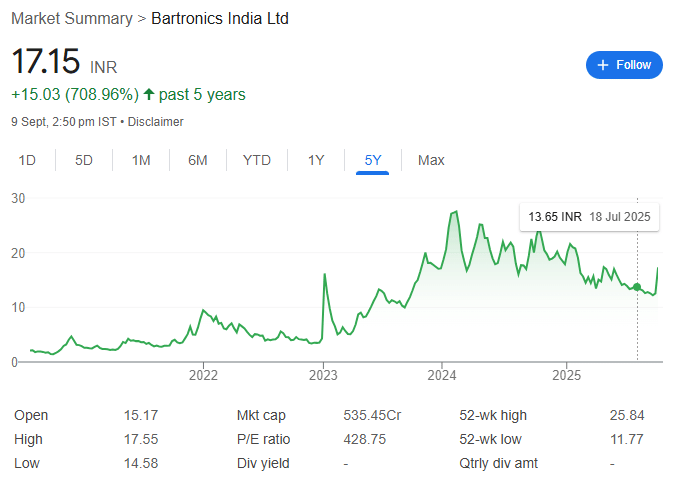Click the 17.15 current price value
Screen dimensions: 692x488
[x=46, y=61]
